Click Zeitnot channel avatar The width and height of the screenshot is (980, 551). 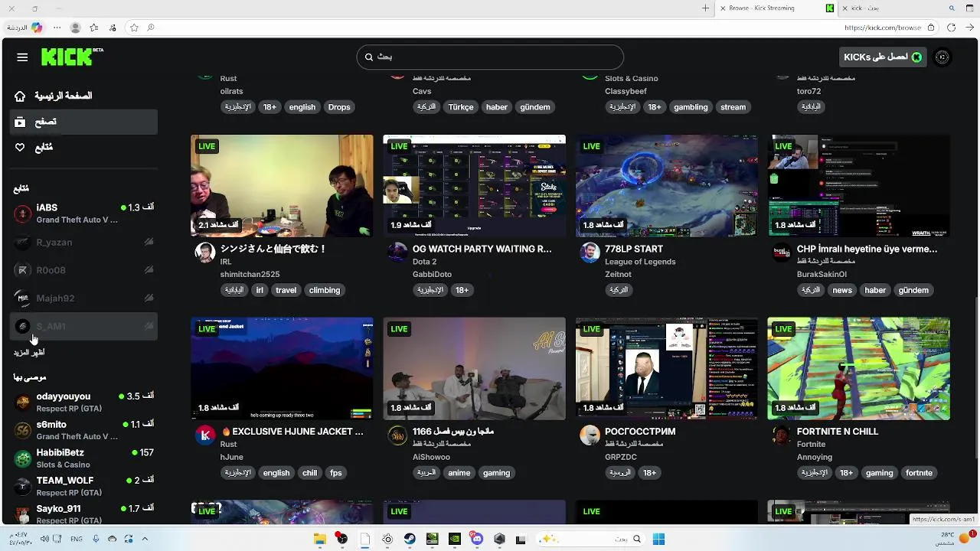tap(590, 253)
